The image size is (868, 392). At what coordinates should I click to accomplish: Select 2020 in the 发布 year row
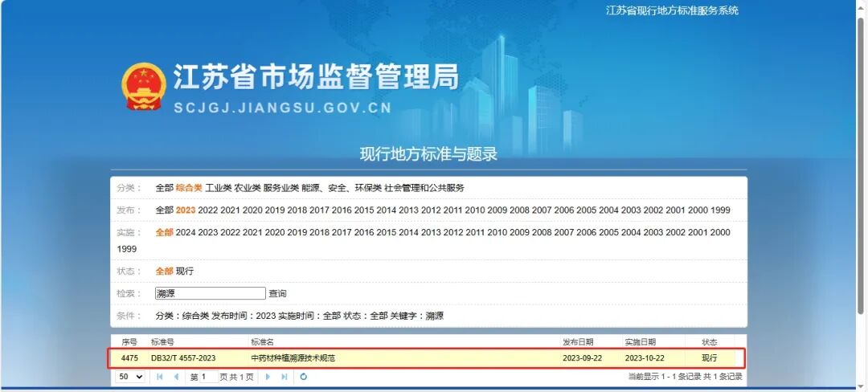click(252, 210)
